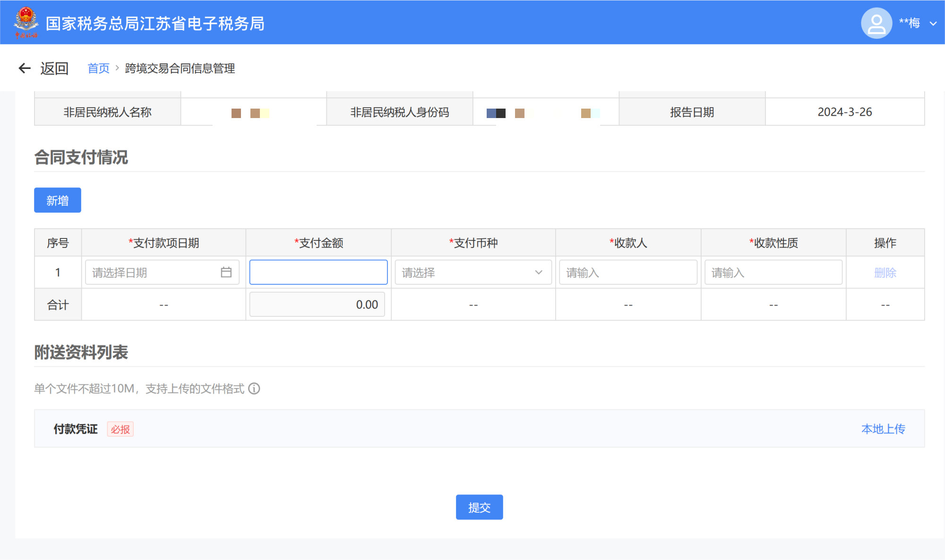
Task: Click the user avatar icon
Action: click(876, 23)
